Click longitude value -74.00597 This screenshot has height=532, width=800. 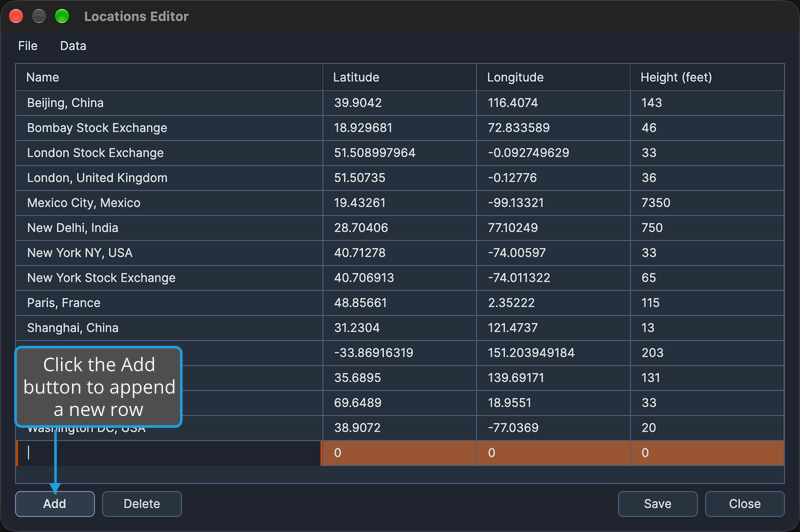pyautogui.click(x=517, y=253)
